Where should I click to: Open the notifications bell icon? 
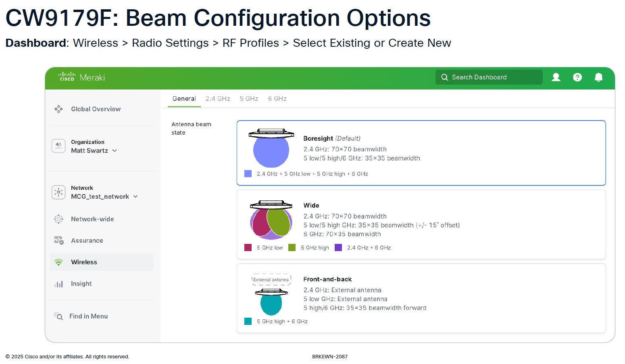599,77
